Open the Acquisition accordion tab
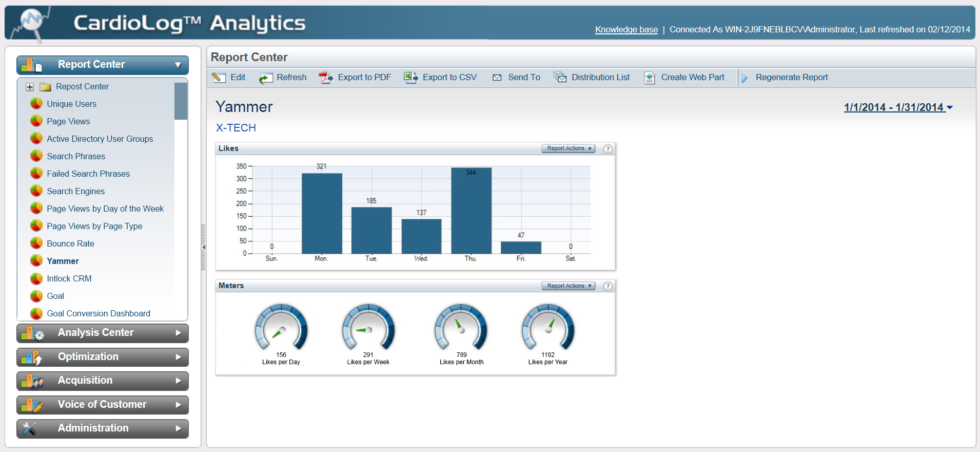The width and height of the screenshot is (980, 452). click(x=103, y=381)
